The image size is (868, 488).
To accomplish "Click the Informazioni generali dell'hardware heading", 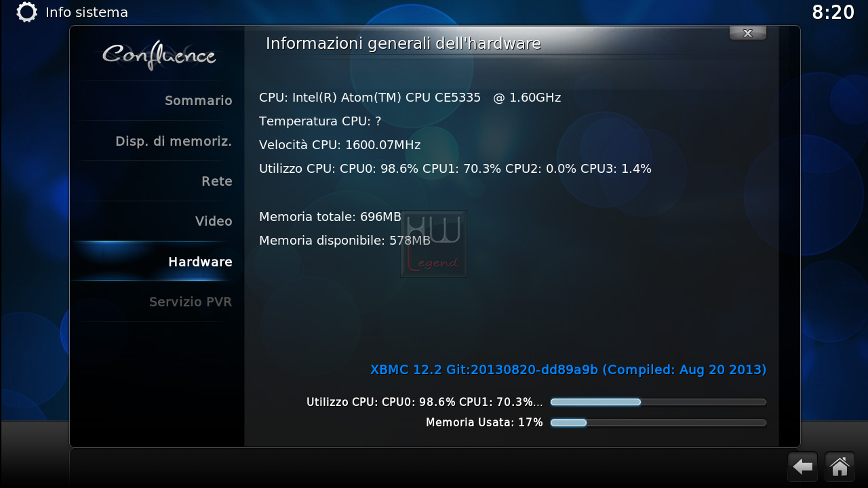I will click(403, 43).
